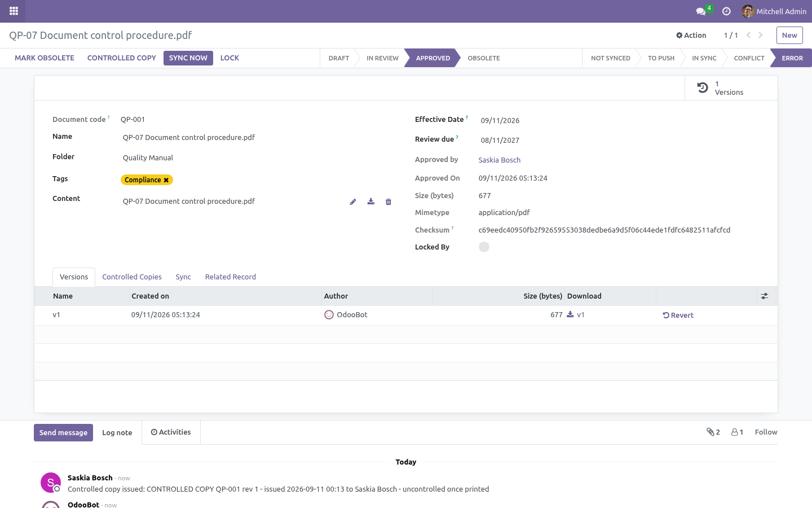Remove the Compliance tag
Viewport: 812px width, 508px height.
166,180
